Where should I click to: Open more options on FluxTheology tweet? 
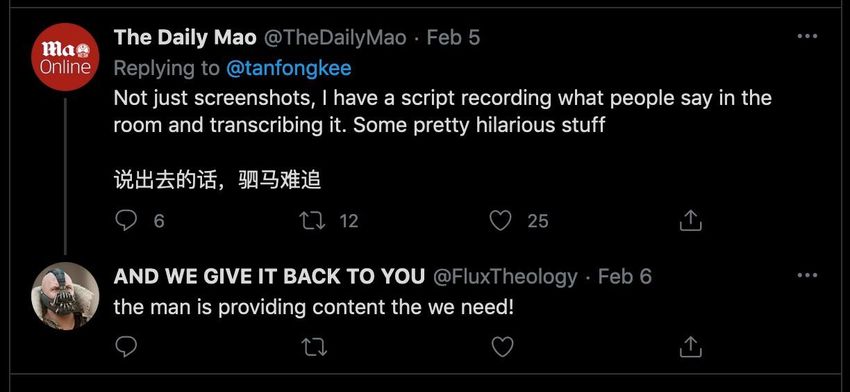[807, 276]
